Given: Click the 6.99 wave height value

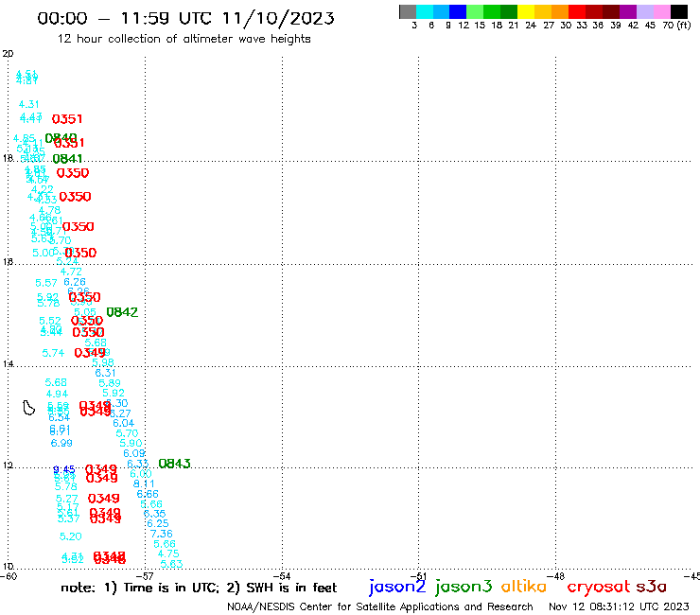Looking at the screenshot, I should (x=61, y=443).
